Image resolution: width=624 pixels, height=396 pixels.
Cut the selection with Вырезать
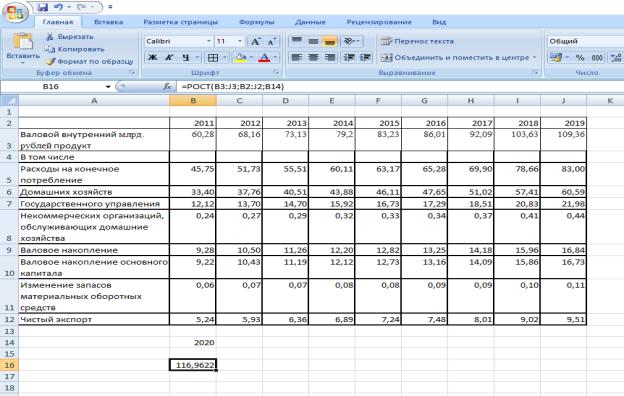pos(70,37)
